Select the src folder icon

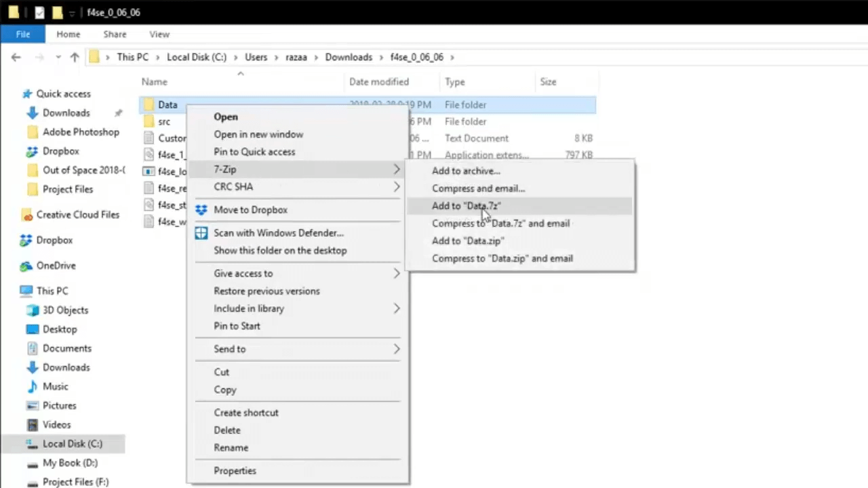click(x=149, y=122)
